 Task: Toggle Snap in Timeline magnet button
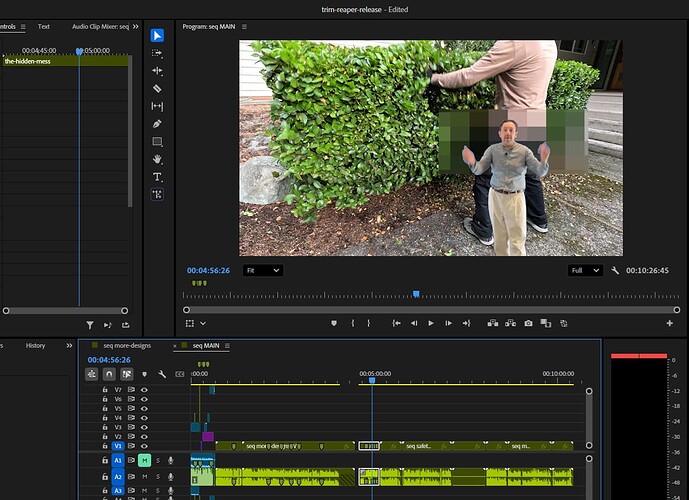click(x=109, y=374)
